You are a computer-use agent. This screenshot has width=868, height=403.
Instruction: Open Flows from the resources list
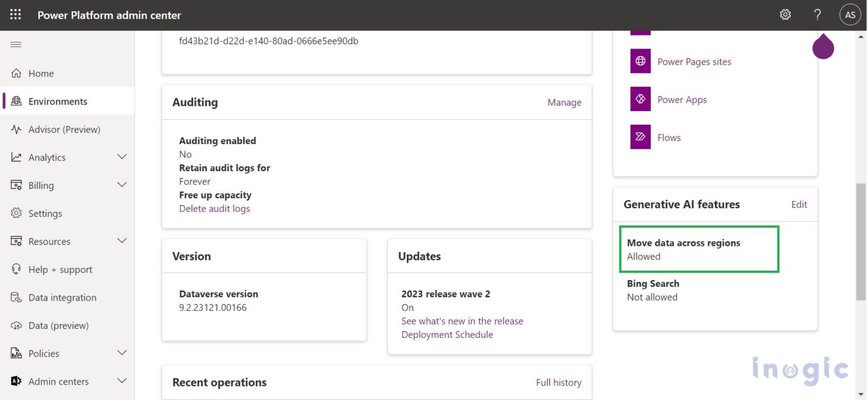point(640,137)
